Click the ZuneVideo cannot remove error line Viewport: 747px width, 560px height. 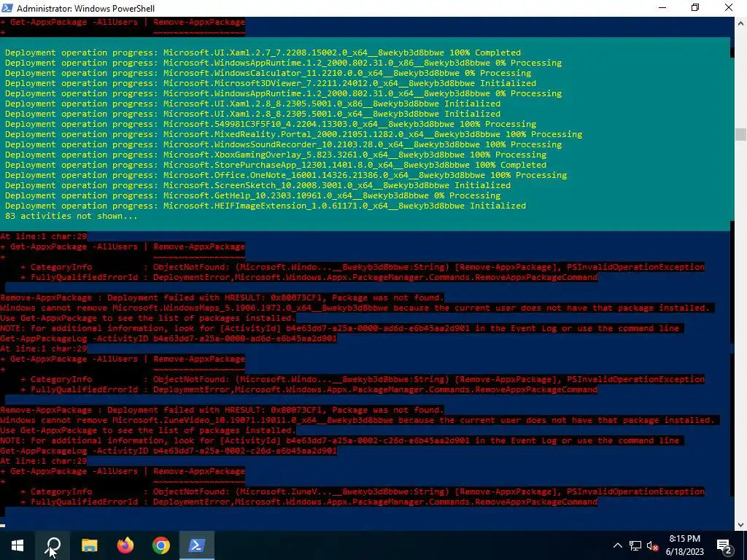tap(357, 421)
